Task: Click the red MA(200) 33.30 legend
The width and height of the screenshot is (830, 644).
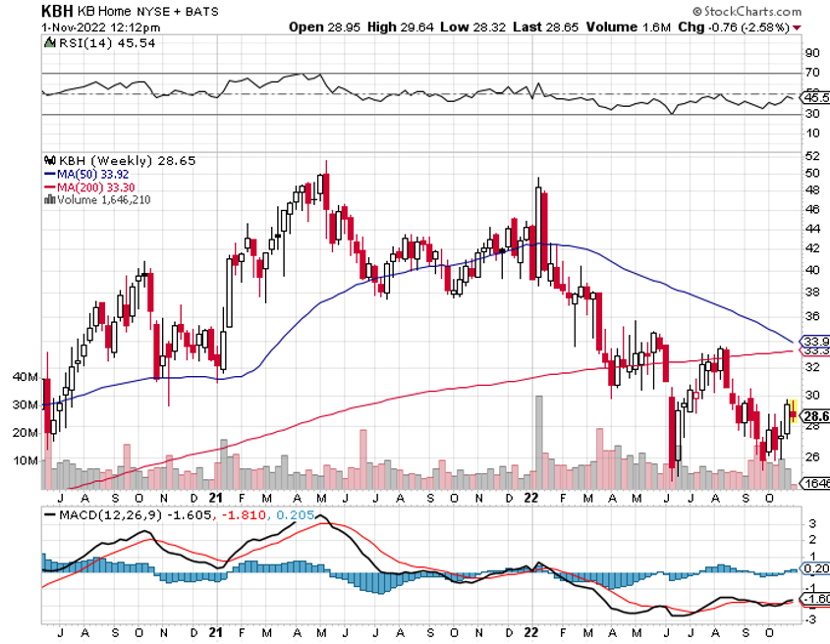Action: tap(89, 188)
